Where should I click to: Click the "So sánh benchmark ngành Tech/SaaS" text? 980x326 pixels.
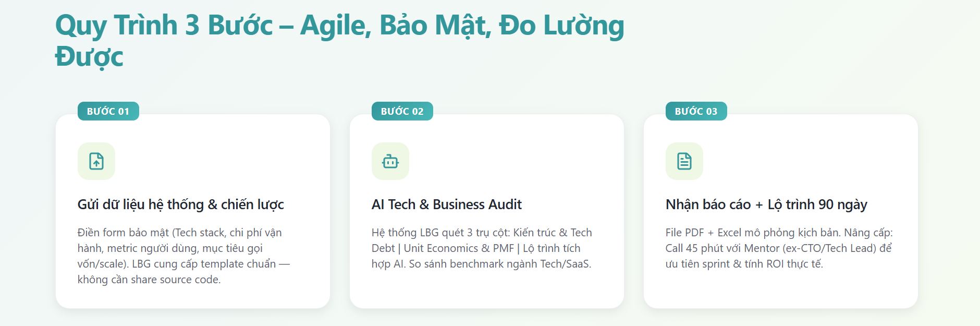click(500, 264)
